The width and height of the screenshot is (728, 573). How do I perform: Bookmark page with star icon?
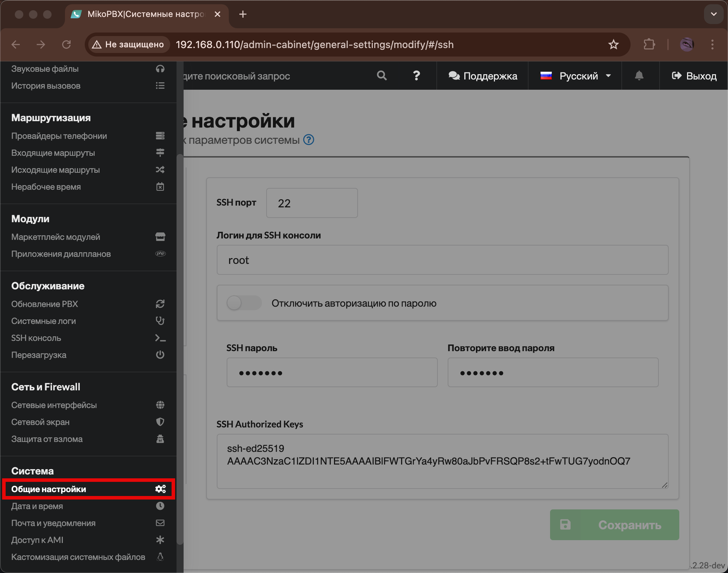coord(614,45)
